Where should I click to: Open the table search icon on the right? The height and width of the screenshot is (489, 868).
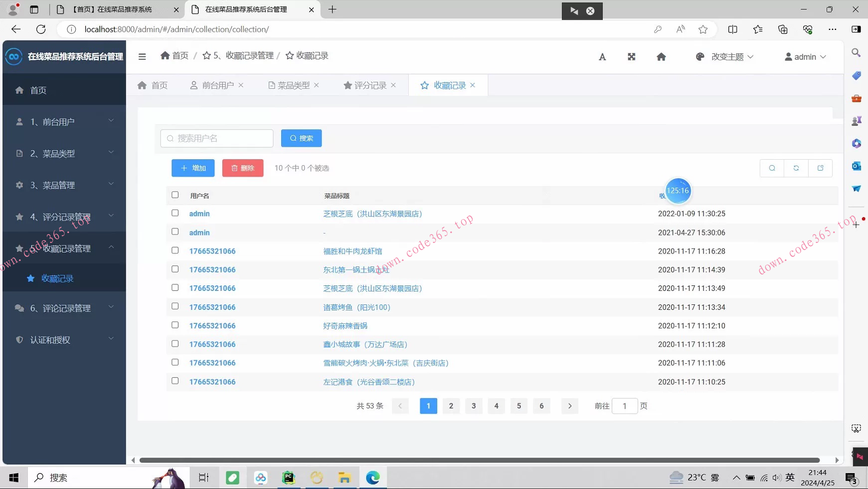(x=771, y=168)
